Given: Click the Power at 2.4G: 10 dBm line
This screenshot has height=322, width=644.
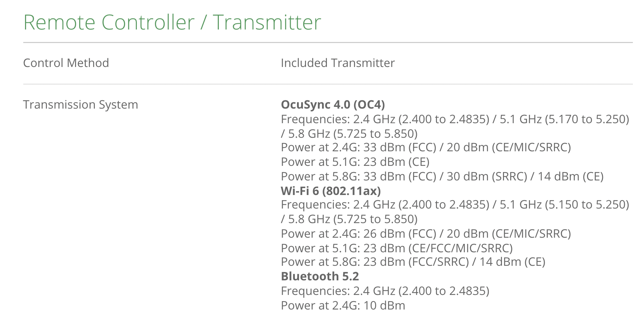Looking at the screenshot, I should (343, 306).
